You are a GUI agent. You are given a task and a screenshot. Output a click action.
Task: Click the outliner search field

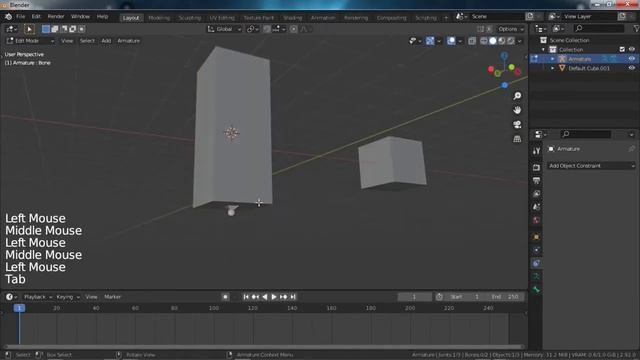tap(598, 28)
